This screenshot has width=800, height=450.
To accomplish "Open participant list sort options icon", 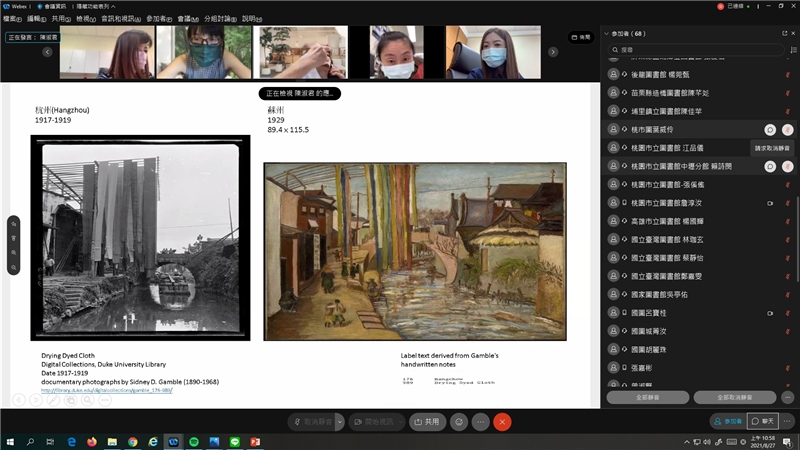I will coord(793,49).
